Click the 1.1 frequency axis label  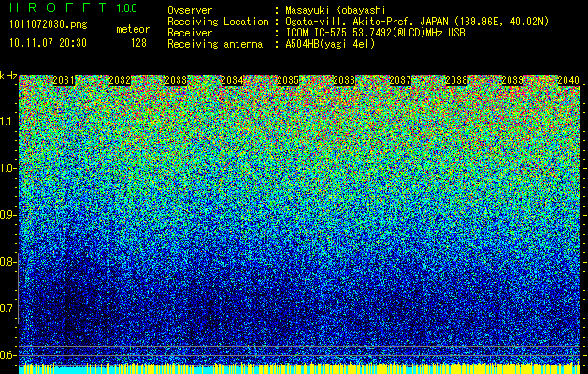click(7, 122)
